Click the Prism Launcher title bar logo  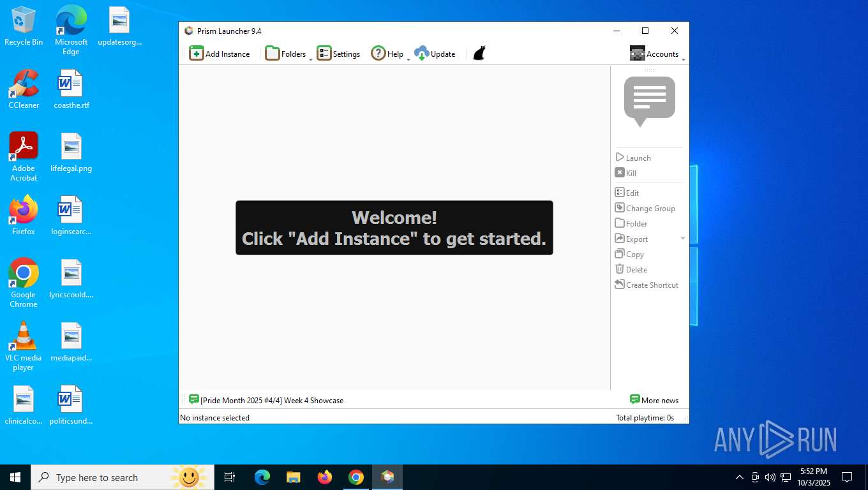tap(188, 31)
